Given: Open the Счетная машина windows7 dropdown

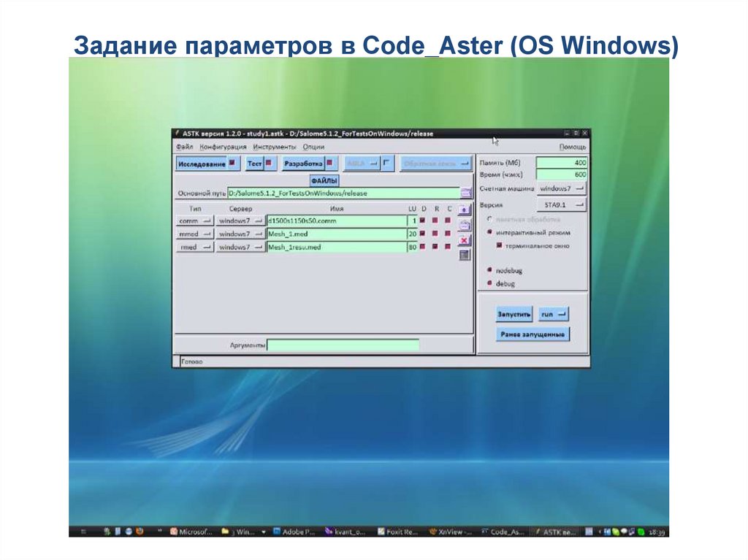Looking at the screenshot, I should [x=562, y=189].
